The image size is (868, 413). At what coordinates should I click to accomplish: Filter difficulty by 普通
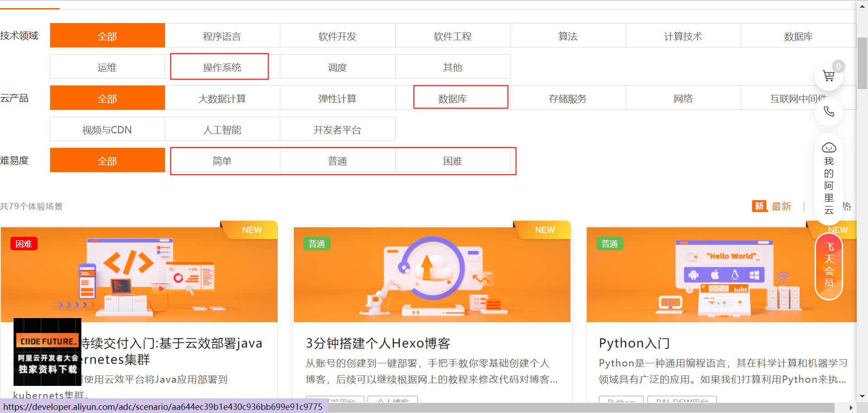coord(337,160)
